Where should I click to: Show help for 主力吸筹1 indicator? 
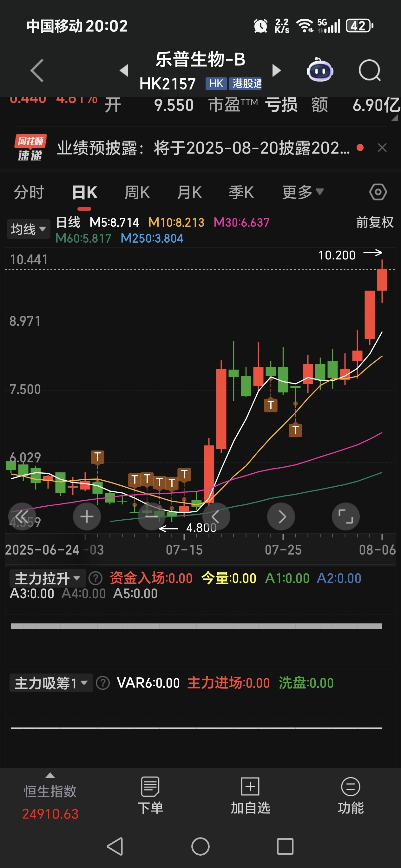103,683
